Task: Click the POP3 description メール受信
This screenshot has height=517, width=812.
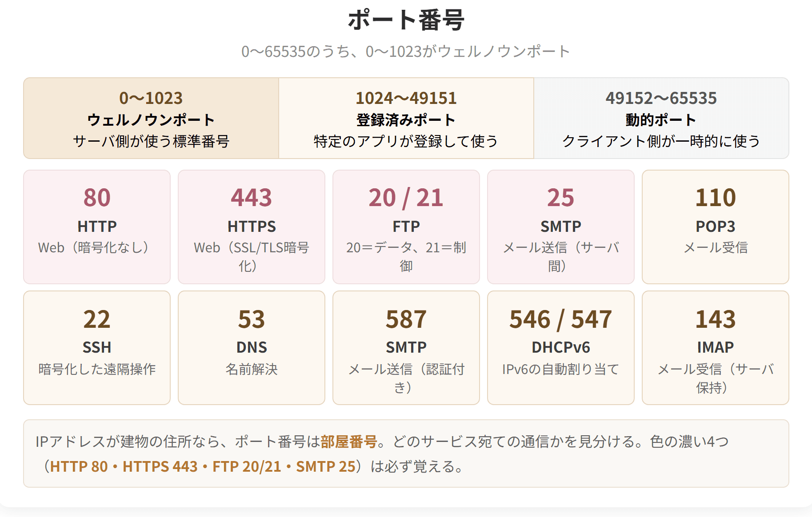Action: tap(716, 247)
